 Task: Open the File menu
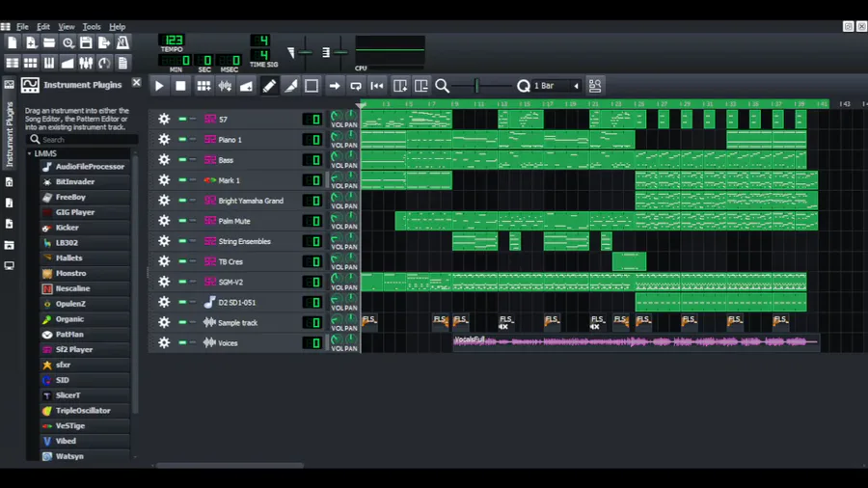22,27
